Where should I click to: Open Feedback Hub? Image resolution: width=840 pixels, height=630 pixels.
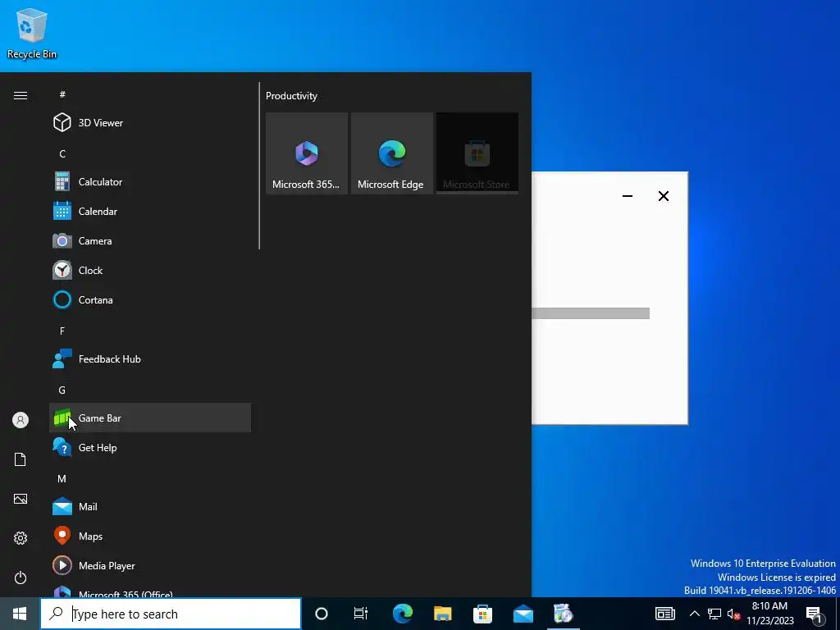[x=150, y=359]
